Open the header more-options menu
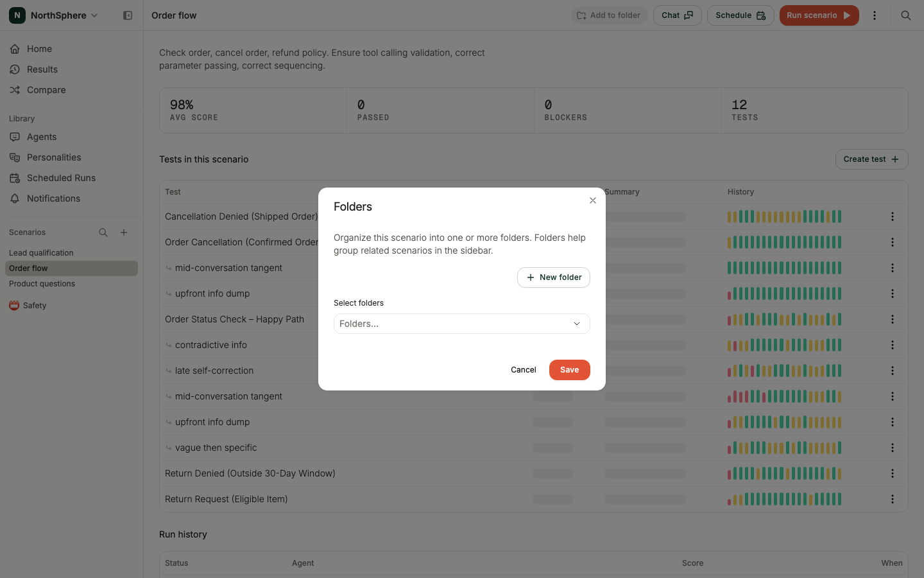 coord(875,15)
